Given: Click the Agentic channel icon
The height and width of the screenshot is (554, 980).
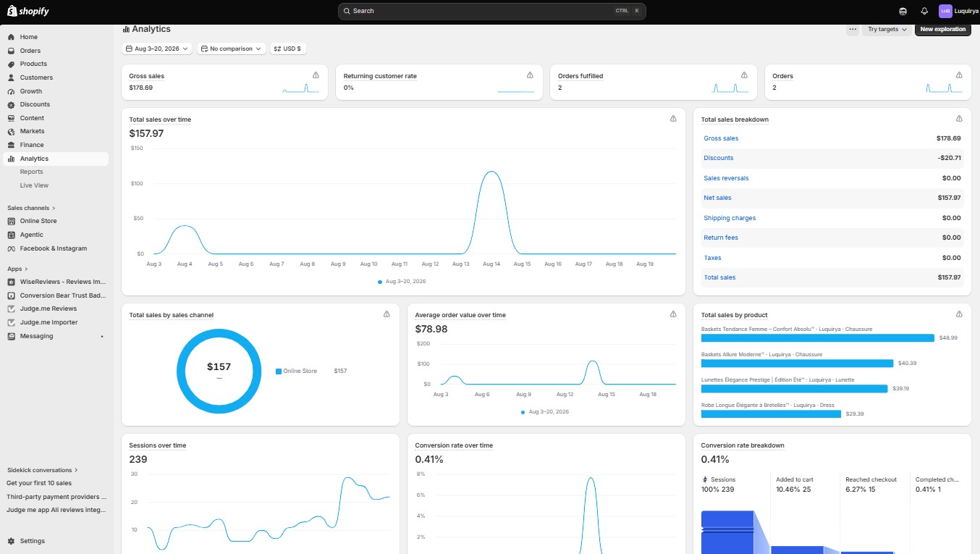Looking at the screenshot, I should 12,235.
